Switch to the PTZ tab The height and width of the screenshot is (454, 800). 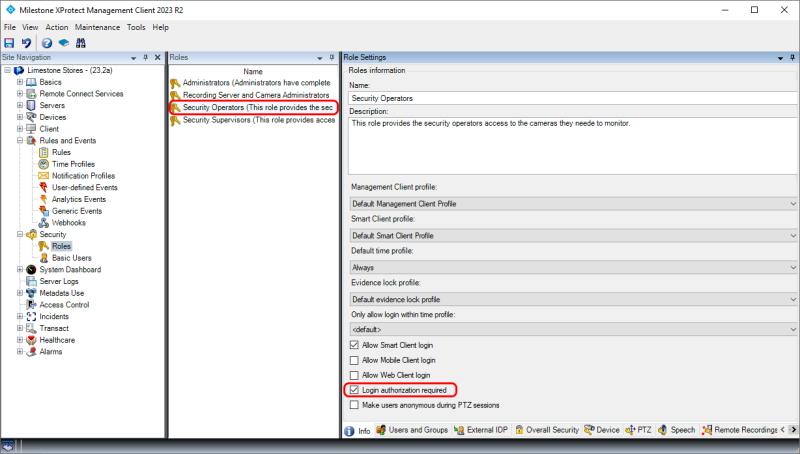638,430
